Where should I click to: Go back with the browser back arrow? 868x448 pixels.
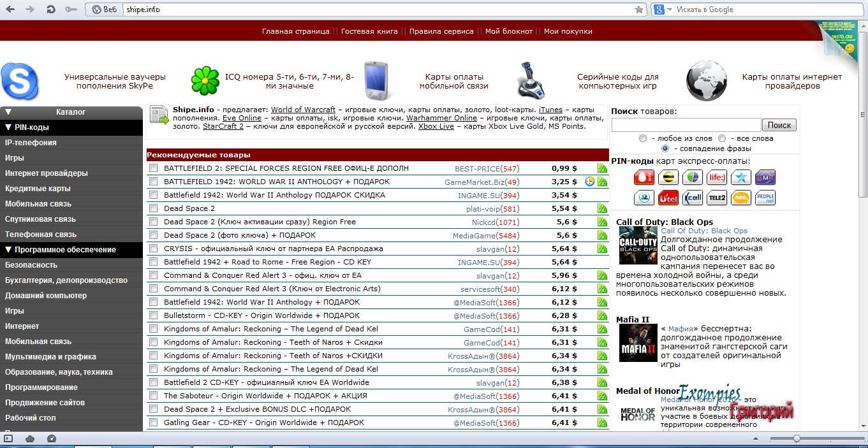(11, 10)
